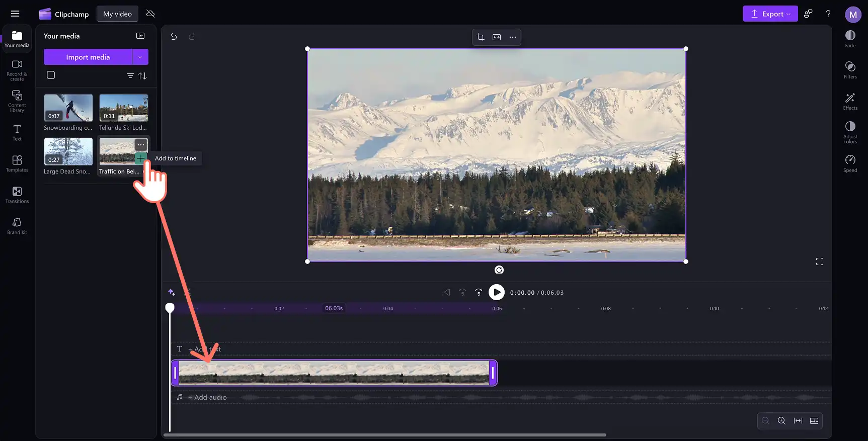The height and width of the screenshot is (441, 868).
Task: Open the Adjust colors panel
Action: click(x=850, y=132)
